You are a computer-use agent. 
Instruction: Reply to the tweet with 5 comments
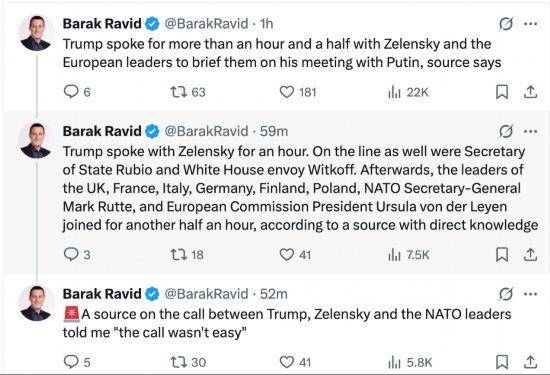point(71,362)
